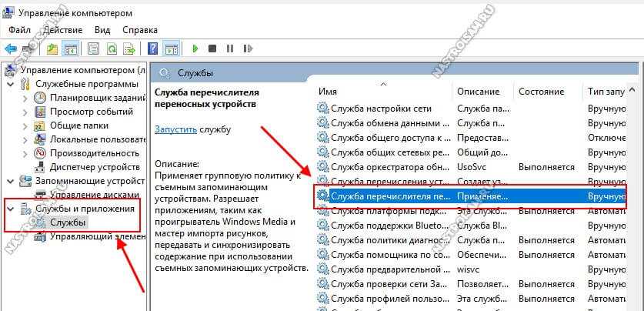Click the UsoSvc description cell
Image resolution: width=644 pixels, height=311 pixels.
point(471,167)
